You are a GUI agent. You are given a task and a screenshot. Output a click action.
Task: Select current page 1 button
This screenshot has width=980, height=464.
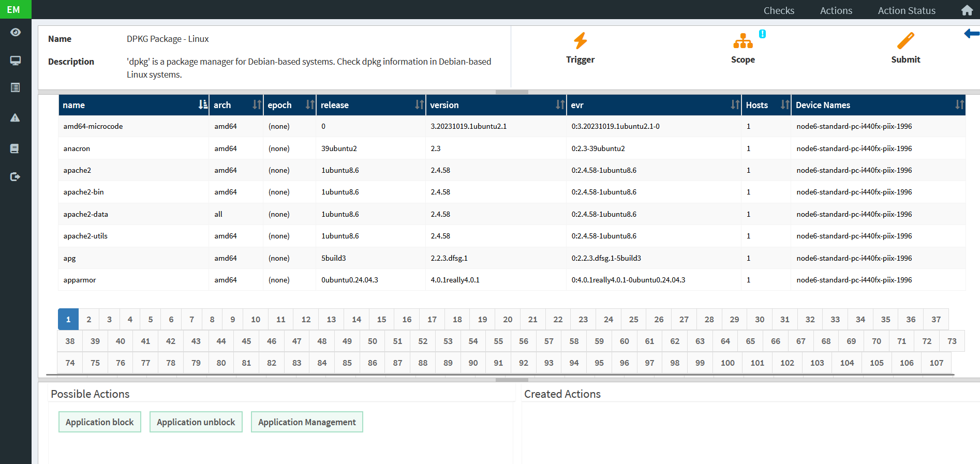(x=68, y=319)
